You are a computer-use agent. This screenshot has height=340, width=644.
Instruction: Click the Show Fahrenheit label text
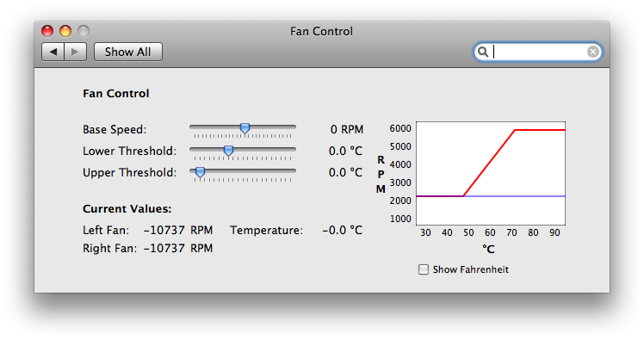point(471,269)
